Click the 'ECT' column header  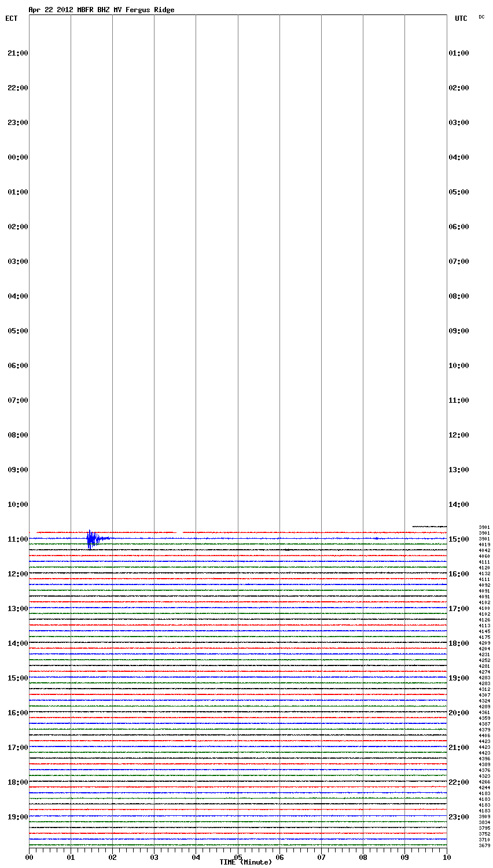12,19
